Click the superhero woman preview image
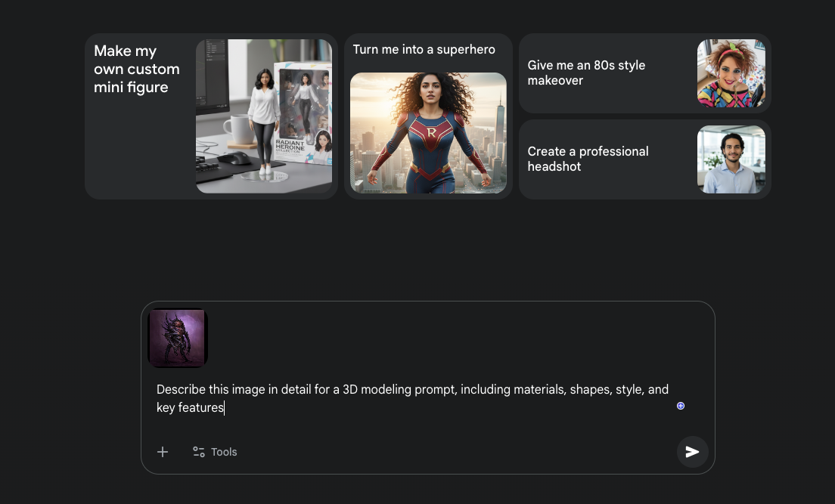This screenshot has height=504, width=835. tap(428, 133)
